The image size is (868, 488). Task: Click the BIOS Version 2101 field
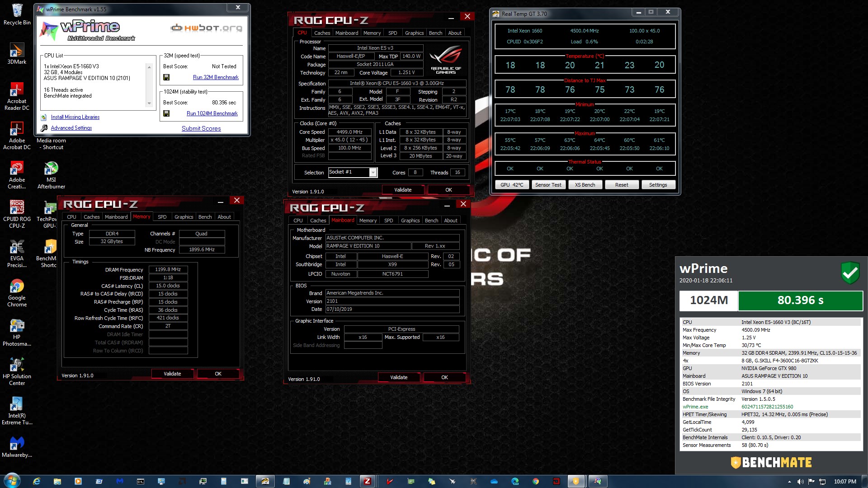coord(392,301)
